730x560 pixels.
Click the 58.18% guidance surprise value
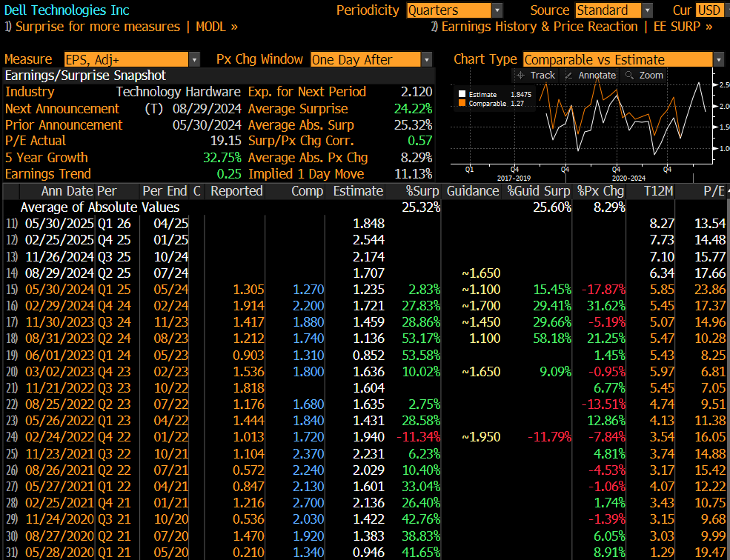[x=552, y=339]
